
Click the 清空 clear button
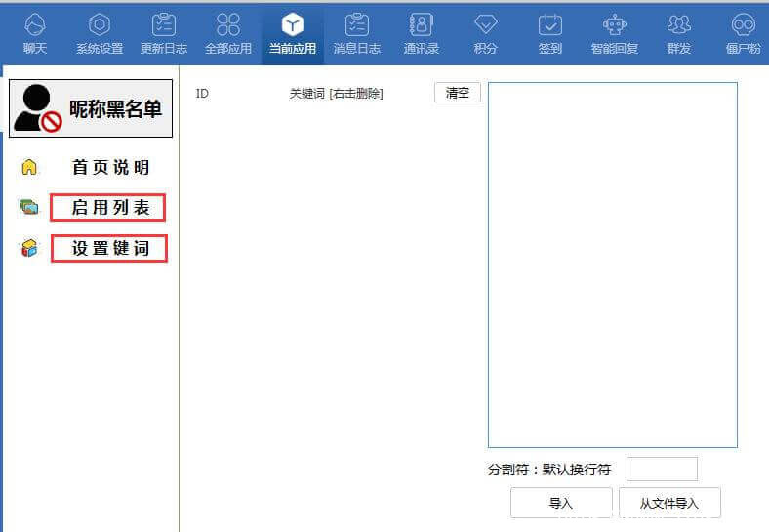(457, 93)
